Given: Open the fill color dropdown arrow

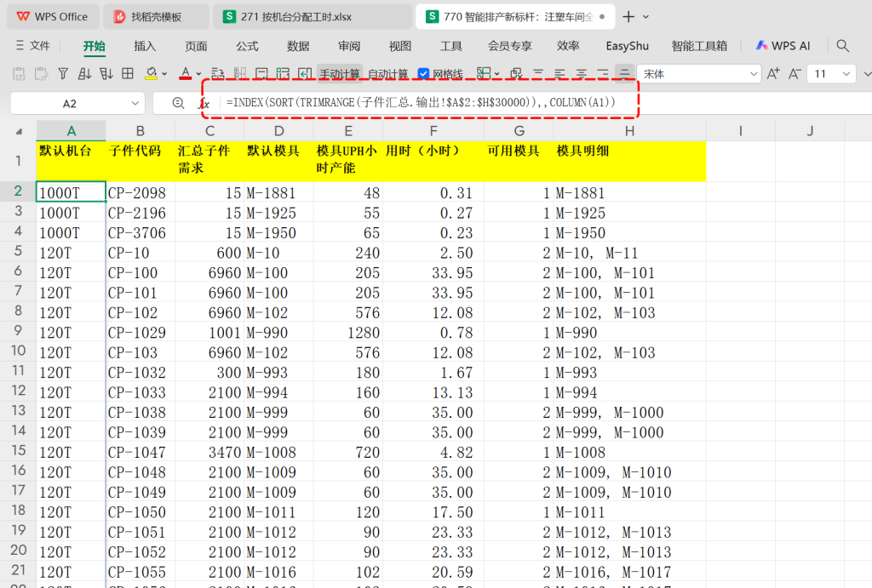Looking at the screenshot, I should (164, 74).
